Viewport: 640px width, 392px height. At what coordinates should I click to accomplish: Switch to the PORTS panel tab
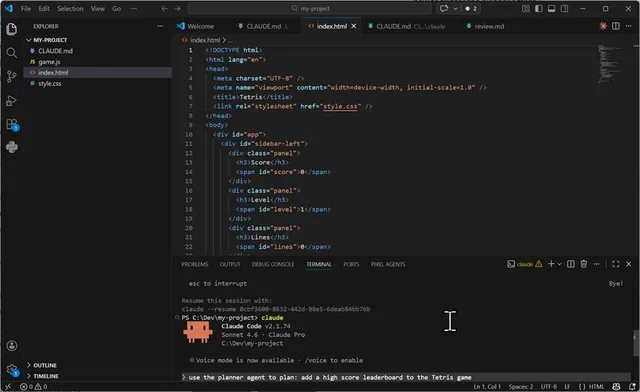[351, 264]
